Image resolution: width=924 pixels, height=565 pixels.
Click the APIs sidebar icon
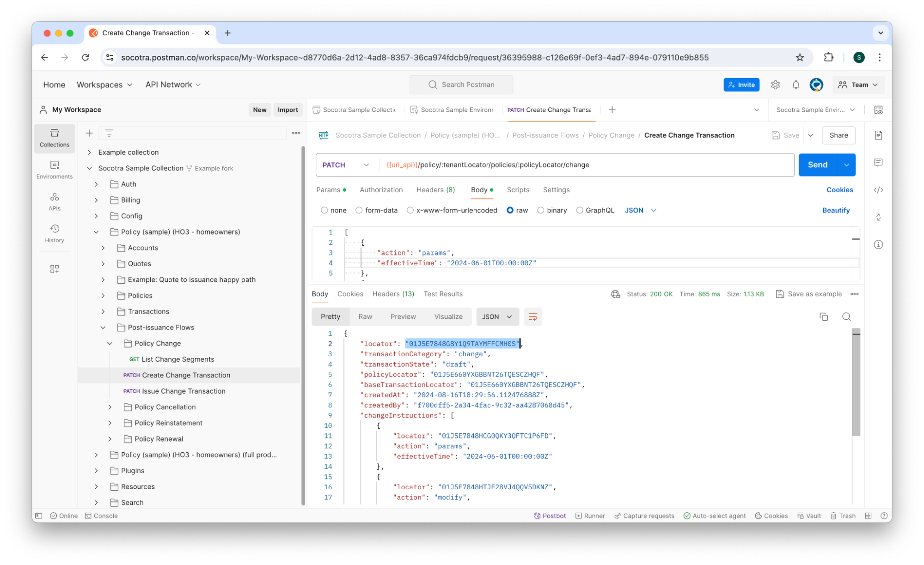[x=54, y=201]
